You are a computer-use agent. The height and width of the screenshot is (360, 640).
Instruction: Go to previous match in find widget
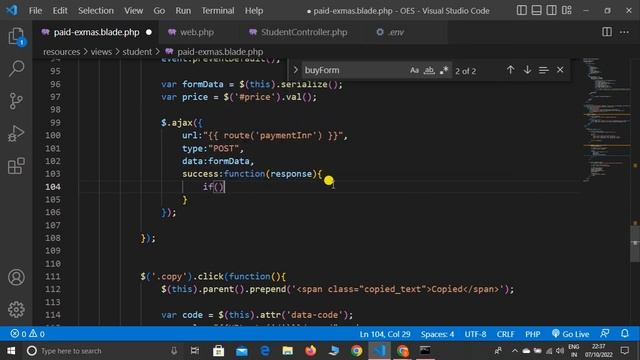click(x=510, y=70)
